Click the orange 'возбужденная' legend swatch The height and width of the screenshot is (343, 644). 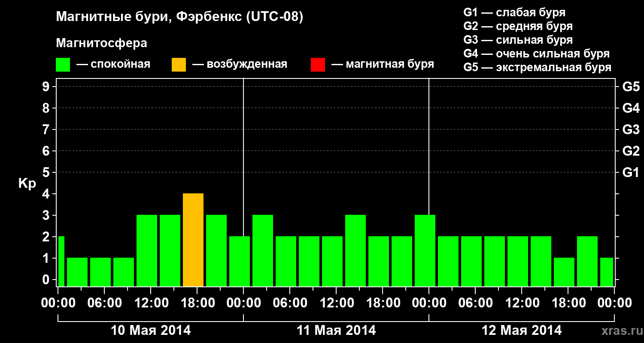179,65
